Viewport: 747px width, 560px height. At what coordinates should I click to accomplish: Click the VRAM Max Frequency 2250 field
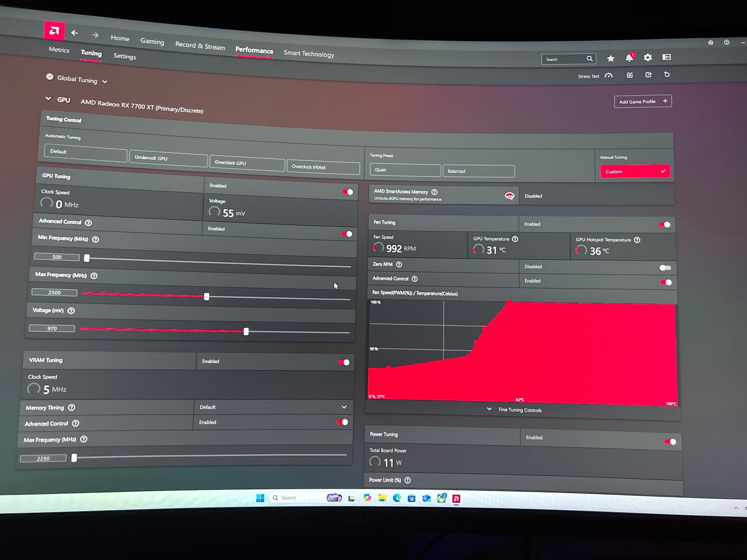click(x=43, y=458)
